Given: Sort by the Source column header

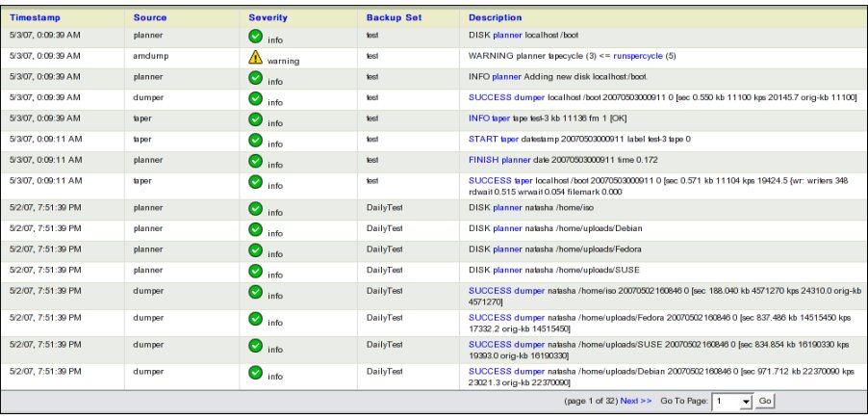Looking at the screenshot, I should pos(150,17).
